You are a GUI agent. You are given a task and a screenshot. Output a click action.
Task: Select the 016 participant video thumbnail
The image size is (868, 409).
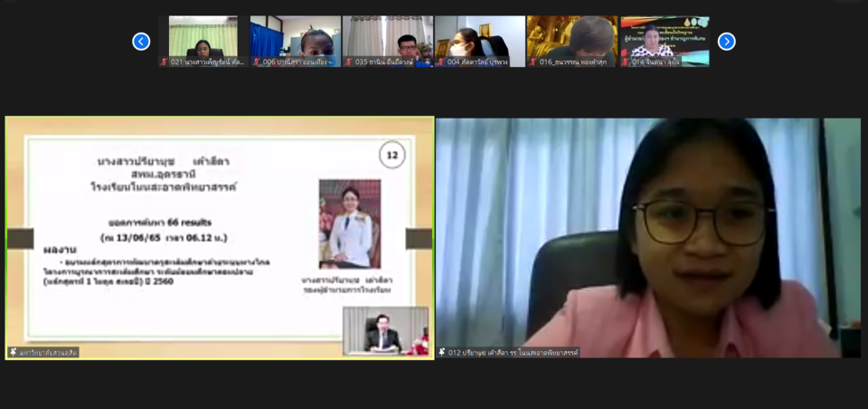pos(572,37)
